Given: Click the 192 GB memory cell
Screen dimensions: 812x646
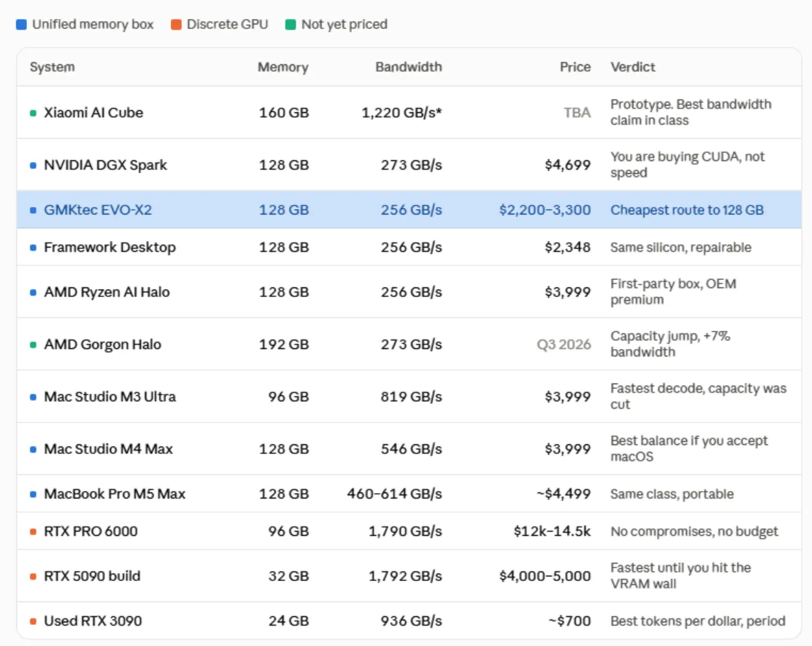Looking at the screenshot, I should (x=284, y=344).
